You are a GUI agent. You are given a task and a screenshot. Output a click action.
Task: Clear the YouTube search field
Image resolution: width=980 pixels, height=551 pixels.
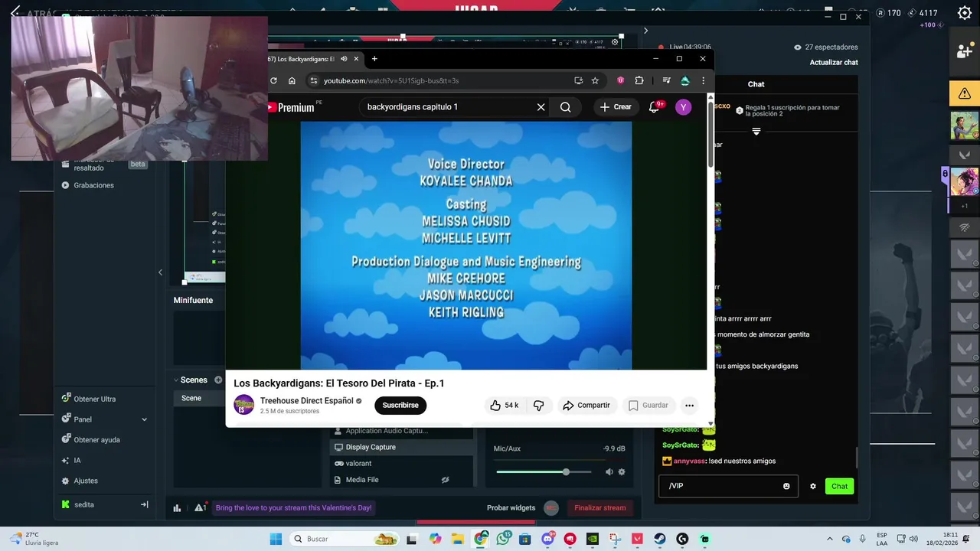click(x=541, y=107)
